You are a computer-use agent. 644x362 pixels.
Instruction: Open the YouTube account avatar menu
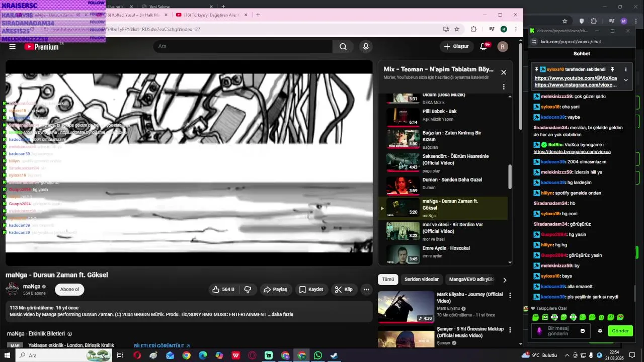coord(503,47)
